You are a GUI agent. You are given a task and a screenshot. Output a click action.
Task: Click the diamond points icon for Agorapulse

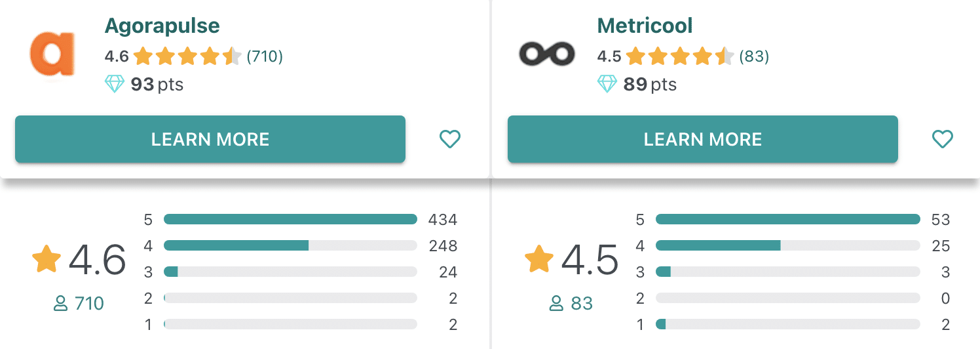[x=115, y=85]
